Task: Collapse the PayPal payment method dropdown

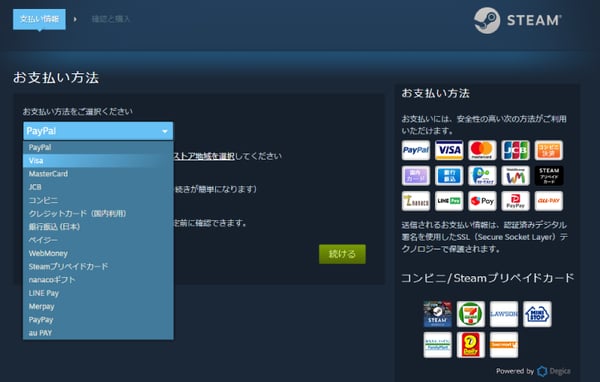Action: click(98, 131)
